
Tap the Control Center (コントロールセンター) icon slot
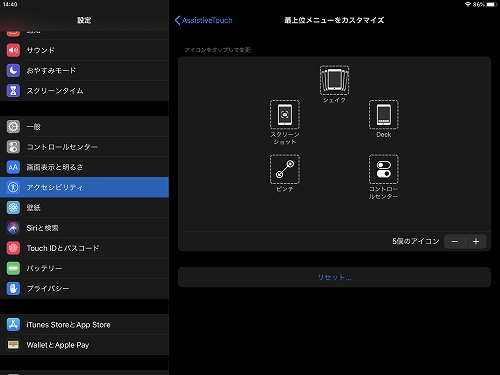click(x=384, y=169)
